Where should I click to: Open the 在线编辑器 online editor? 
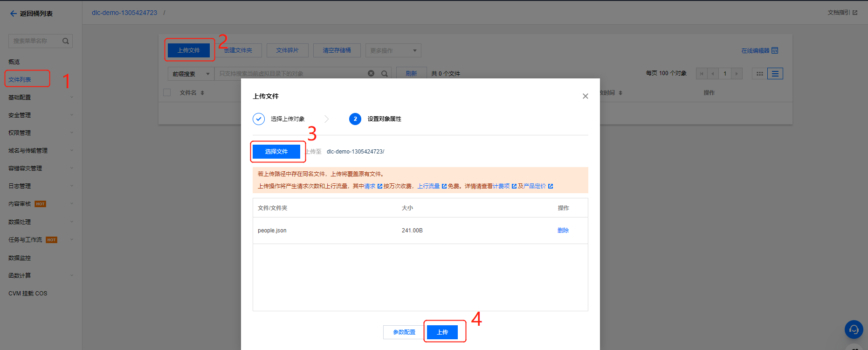[759, 50]
